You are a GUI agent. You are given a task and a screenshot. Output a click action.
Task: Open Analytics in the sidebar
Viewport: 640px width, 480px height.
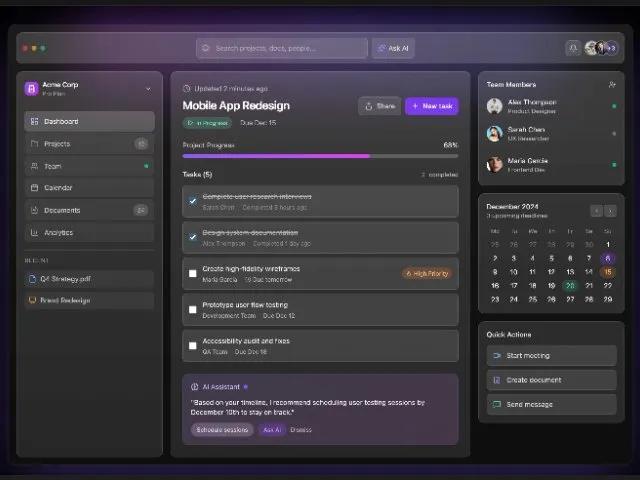pyautogui.click(x=89, y=232)
